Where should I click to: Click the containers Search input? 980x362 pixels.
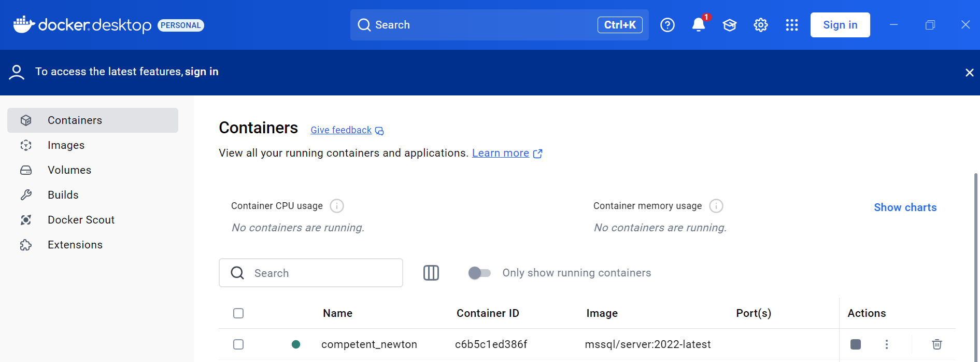[x=311, y=273]
